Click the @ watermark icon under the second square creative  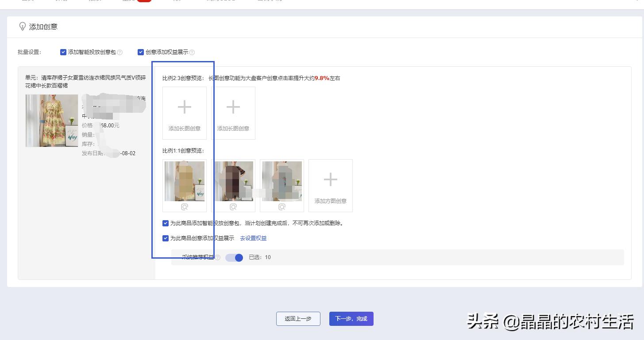pos(233,206)
